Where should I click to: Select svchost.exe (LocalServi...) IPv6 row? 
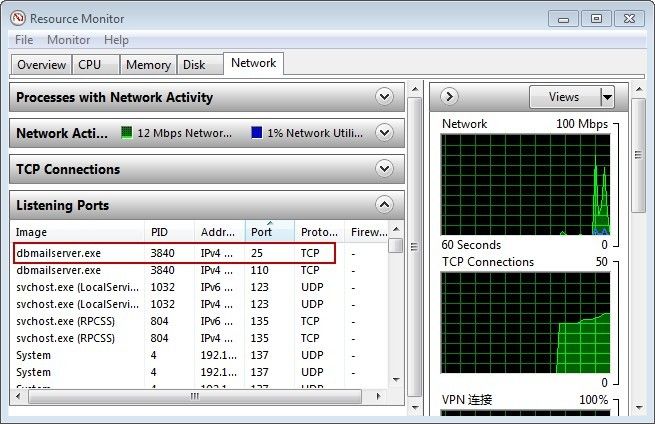click(201, 287)
